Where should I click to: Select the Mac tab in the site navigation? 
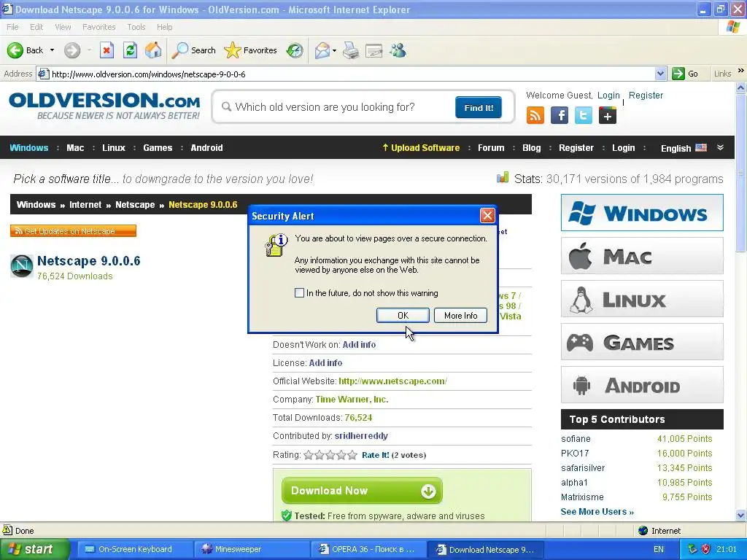click(x=75, y=147)
